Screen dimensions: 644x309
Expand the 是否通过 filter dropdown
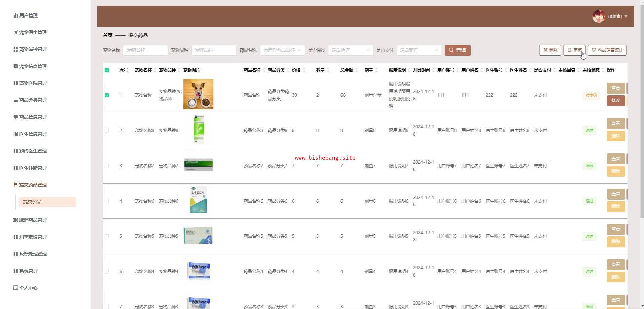coord(350,50)
